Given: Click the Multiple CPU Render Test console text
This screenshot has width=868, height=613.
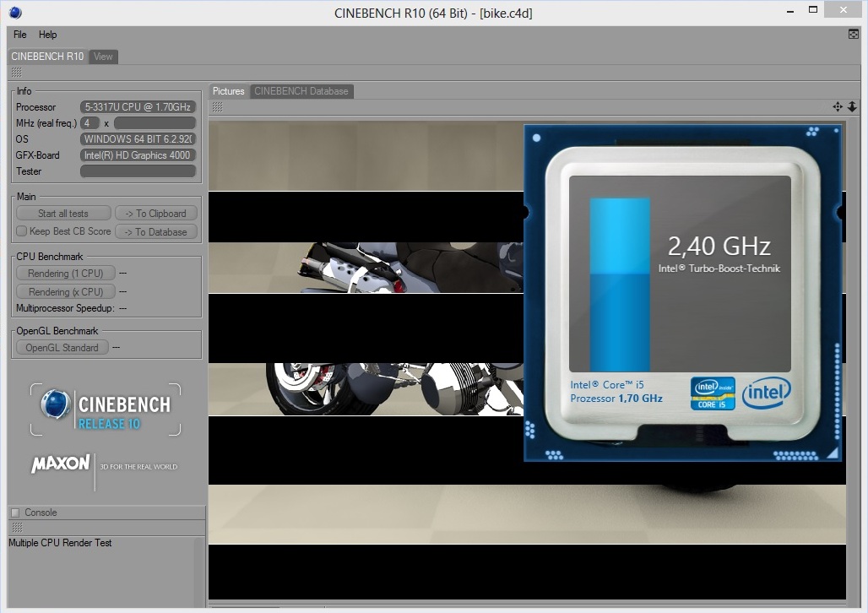Looking at the screenshot, I should [60, 543].
